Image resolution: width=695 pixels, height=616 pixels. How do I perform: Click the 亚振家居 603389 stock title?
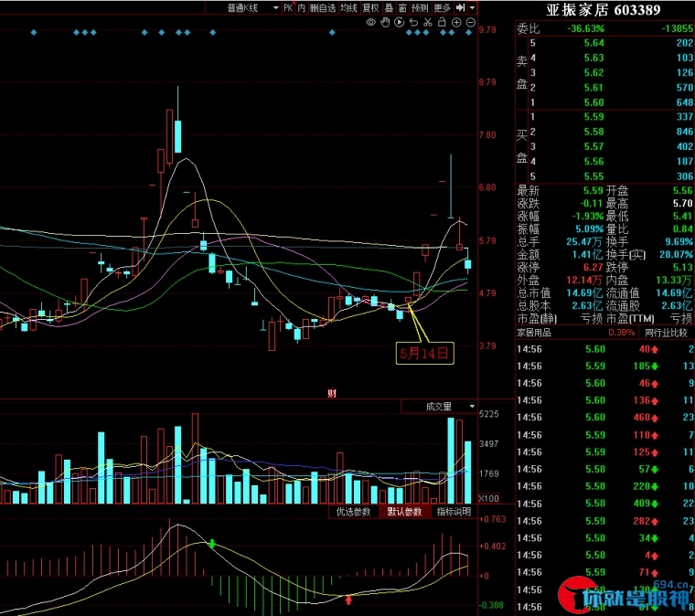click(x=603, y=10)
